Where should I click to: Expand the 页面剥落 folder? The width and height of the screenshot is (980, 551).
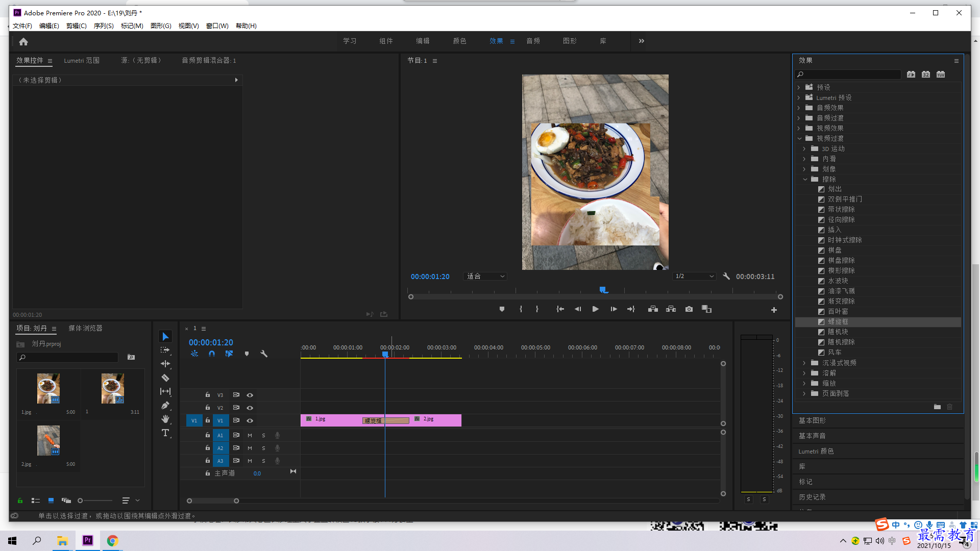pyautogui.click(x=805, y=394)
